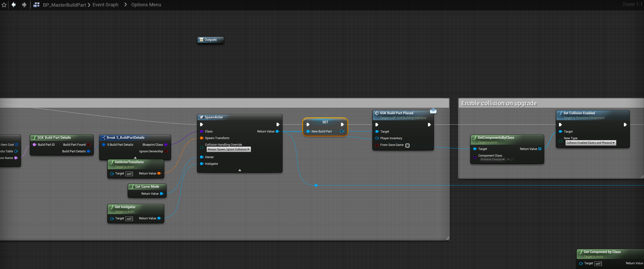Click the SET node's input execution pin
Screen dimensions: 644x269
(308, 124)
